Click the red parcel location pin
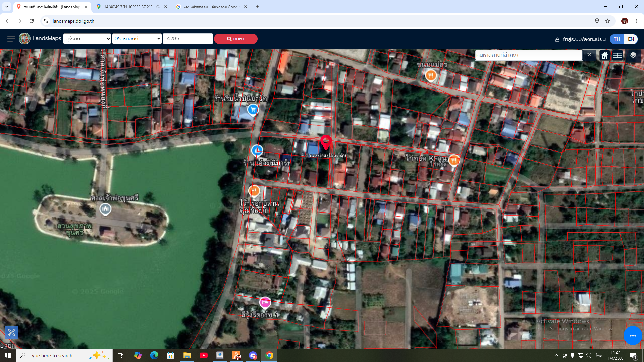The height and width of the screenshot is (362, 644). click(x=326, y=142)
